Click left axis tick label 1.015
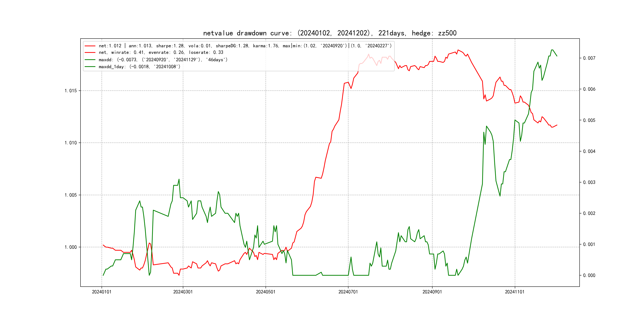This screenshot has height=322, width=644. coord(71,91)
